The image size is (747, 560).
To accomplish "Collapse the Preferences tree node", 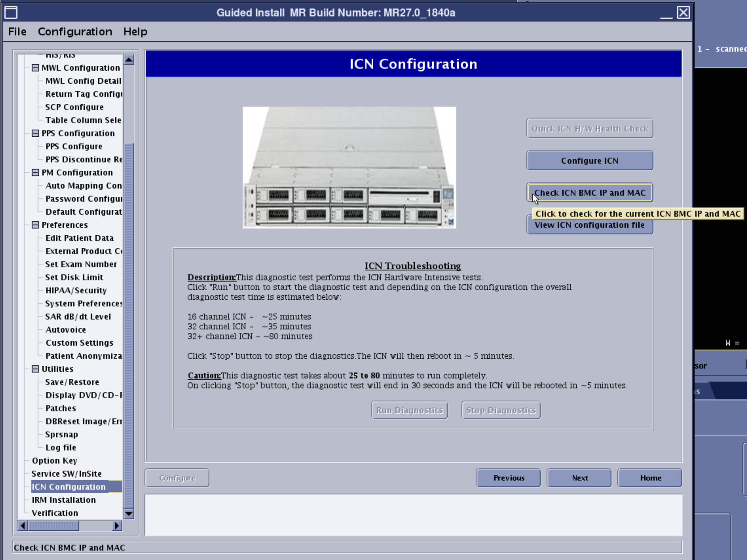I will point(35,225).
